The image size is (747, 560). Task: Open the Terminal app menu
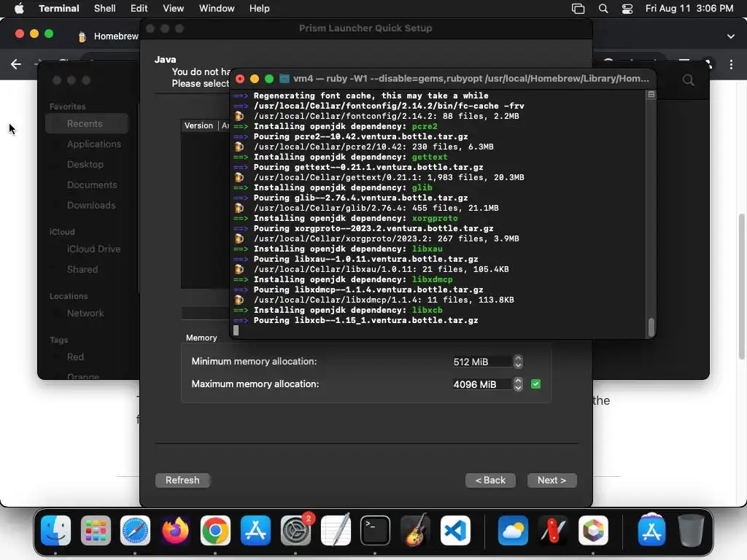(x=59, y=9)
